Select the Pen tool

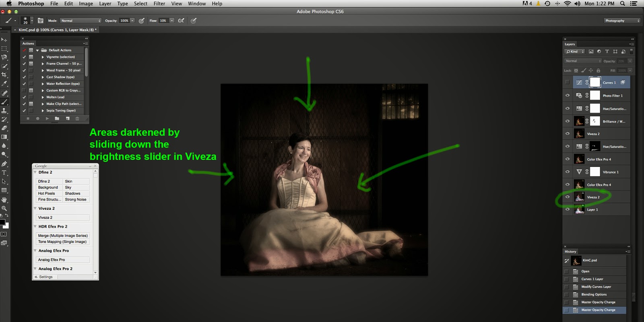pyautogui.click(x=4, y=164)
